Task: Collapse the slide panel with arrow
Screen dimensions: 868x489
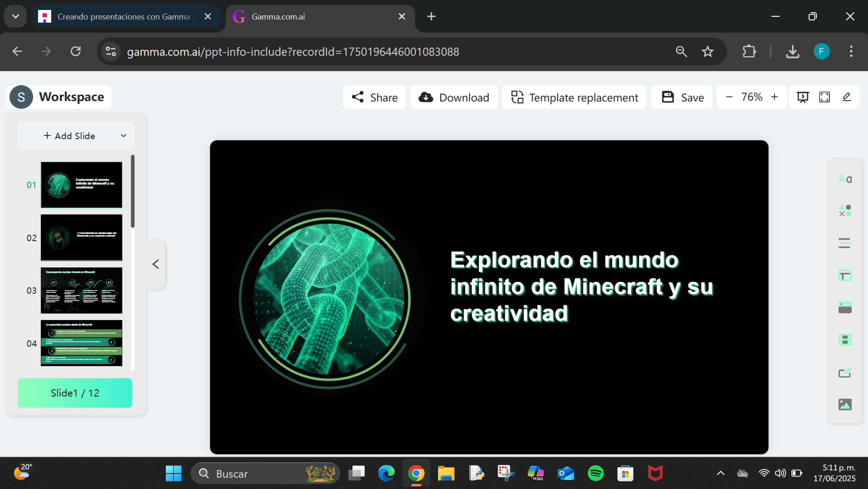Action: coord(155,264)
